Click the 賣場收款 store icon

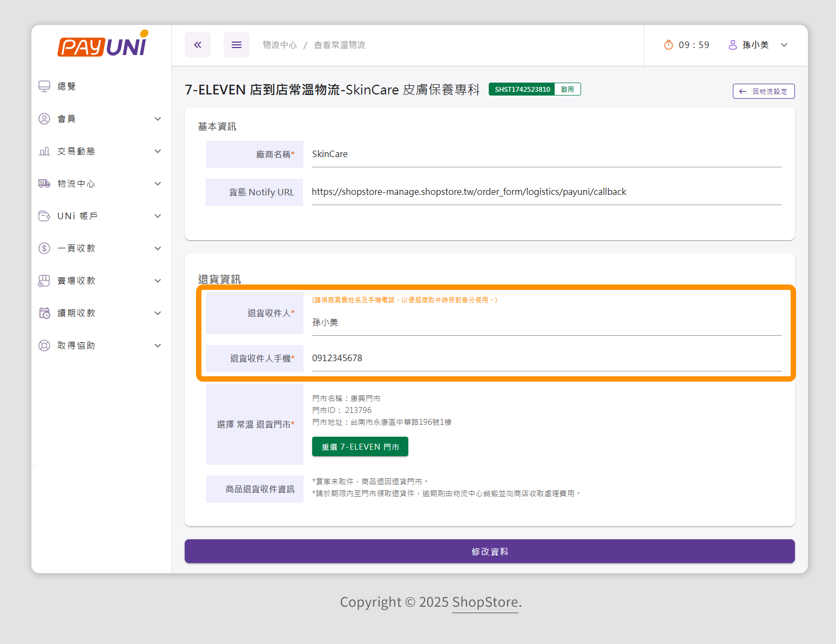click(x=44, y=281)
